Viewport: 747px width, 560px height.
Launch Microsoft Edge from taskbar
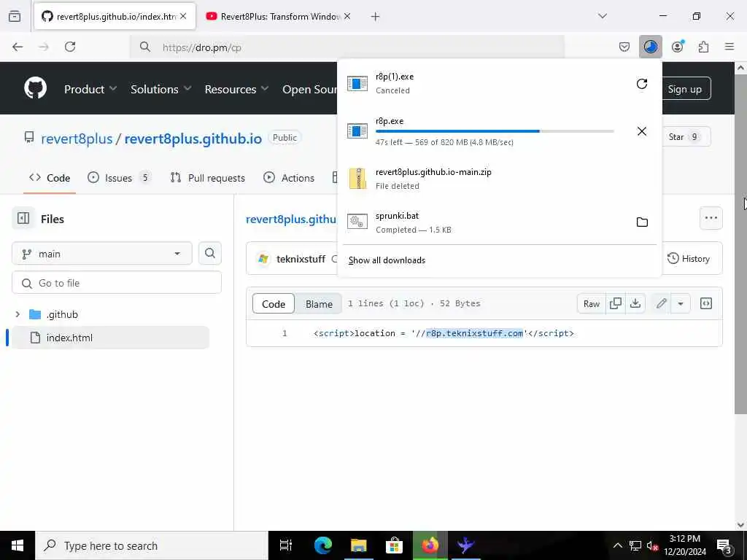click(322, 545)
